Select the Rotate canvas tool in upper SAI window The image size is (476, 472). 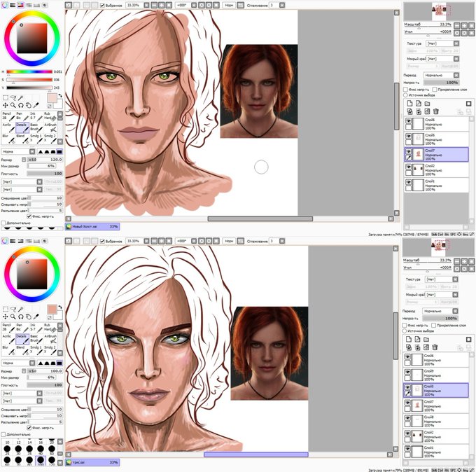point(20,105)
